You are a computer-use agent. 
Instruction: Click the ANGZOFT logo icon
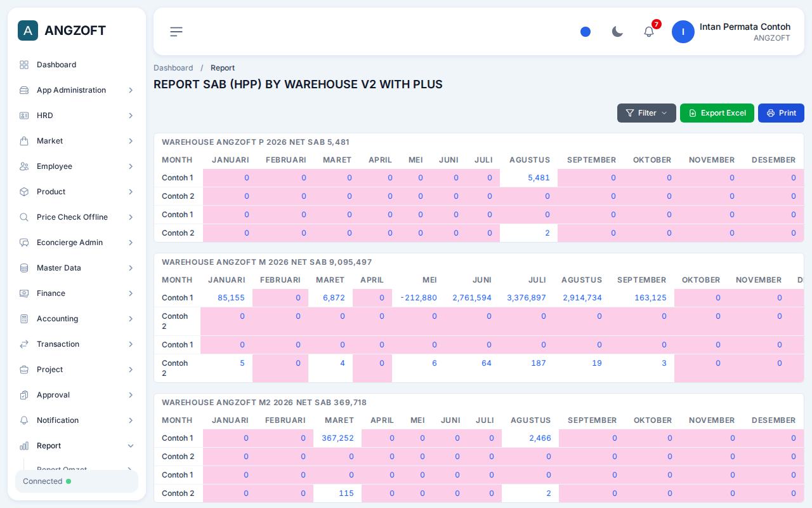28,30
